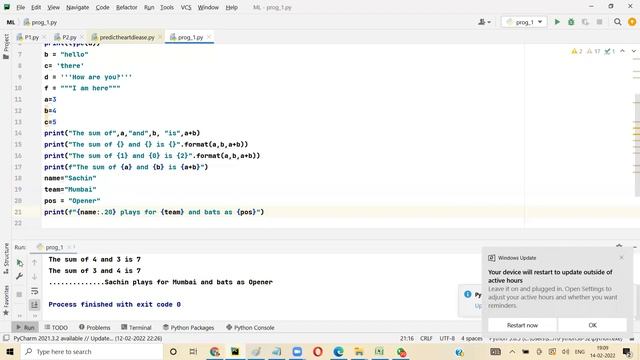Click Restart now in Windows Update
Screen dimensions: 640x360
coord(522,325)
